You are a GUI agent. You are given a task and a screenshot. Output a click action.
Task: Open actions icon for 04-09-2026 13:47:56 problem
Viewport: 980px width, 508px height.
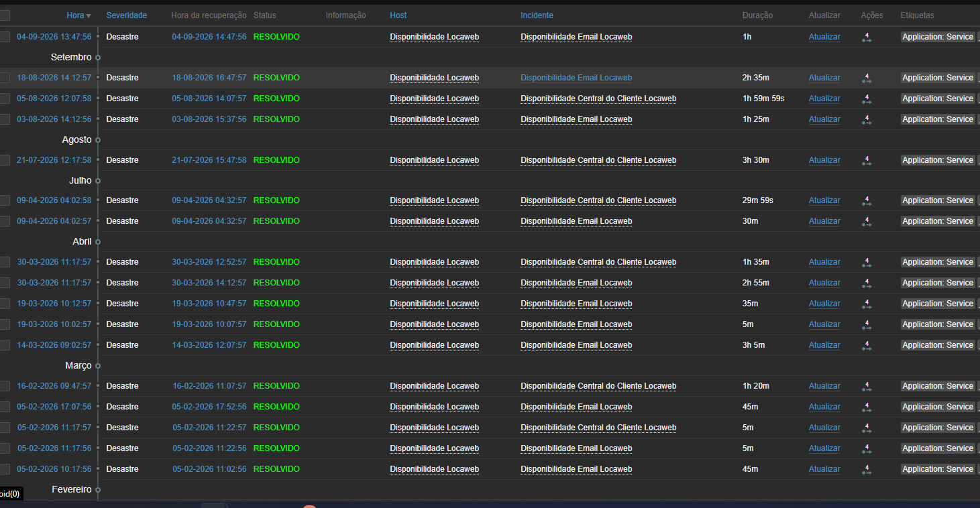click(866, 38)
